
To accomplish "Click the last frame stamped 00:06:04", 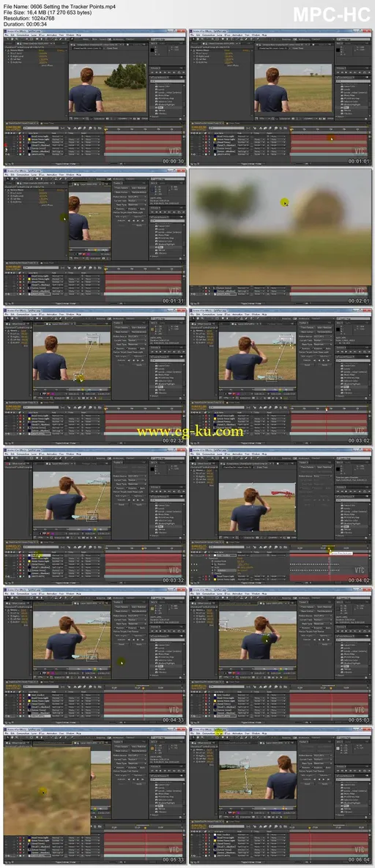I will [281, 796].
